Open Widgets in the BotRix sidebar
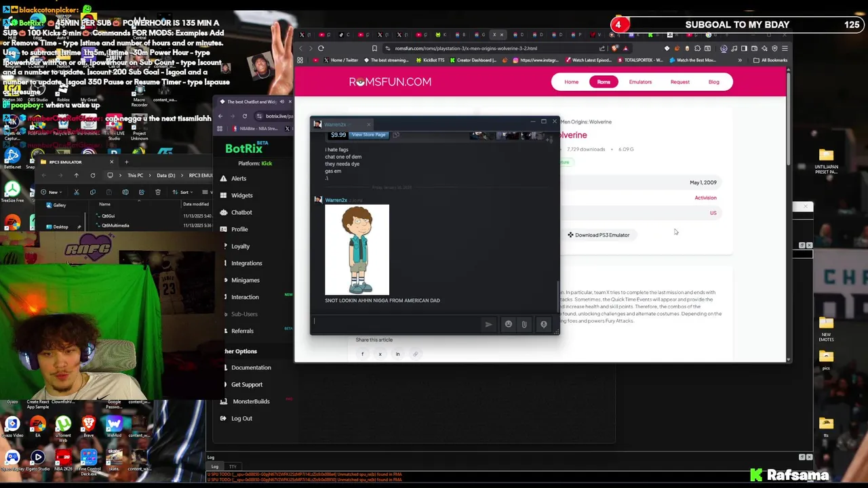Screen dimensions: 868x488 (x=242, y=195)
